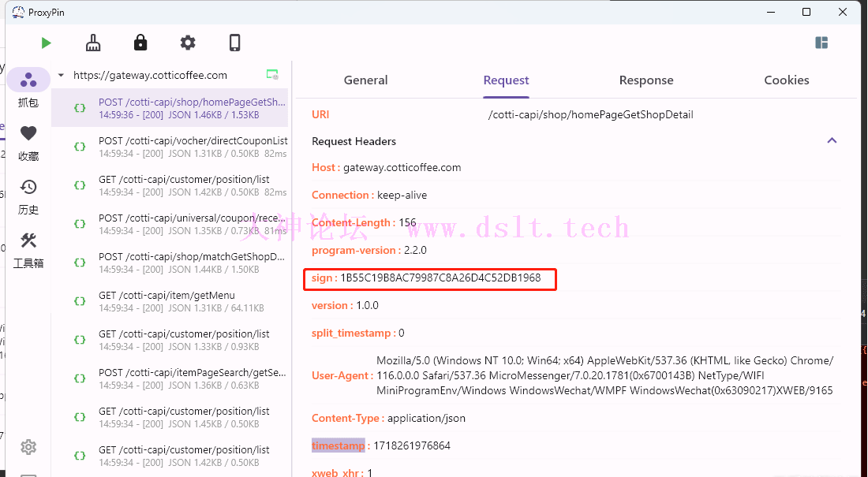Click the sign header label
Image resolution: width=868 pixels, height=477 pixels.
[322, 278]
